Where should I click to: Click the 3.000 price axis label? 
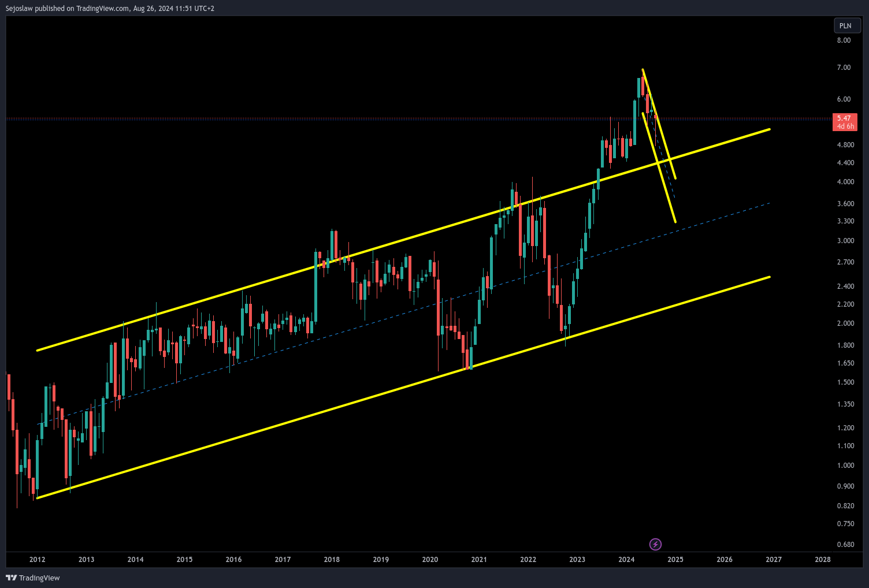coord(845,241)
